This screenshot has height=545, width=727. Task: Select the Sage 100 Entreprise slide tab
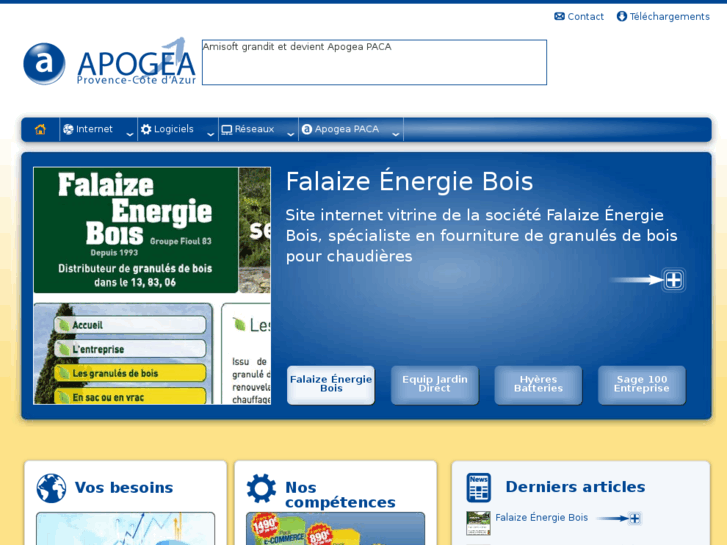coord(642,385)
